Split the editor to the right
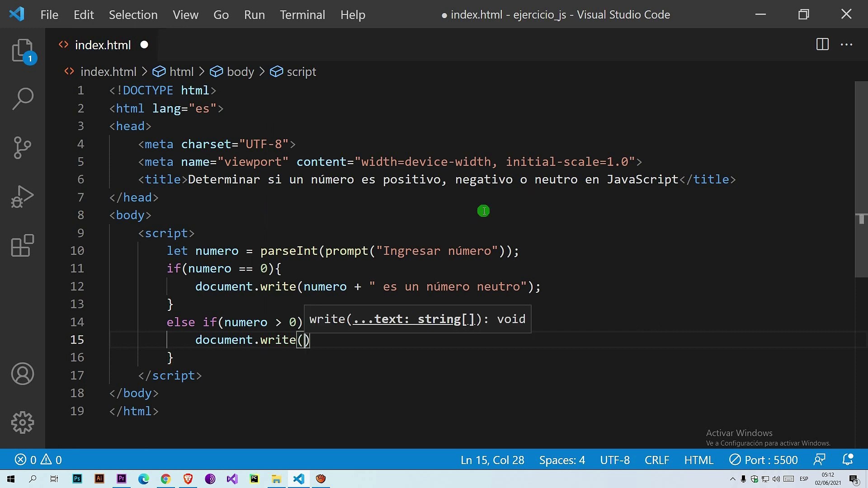Image resolution: width=868 pixels, height=488 pixels. pos(822,44)
